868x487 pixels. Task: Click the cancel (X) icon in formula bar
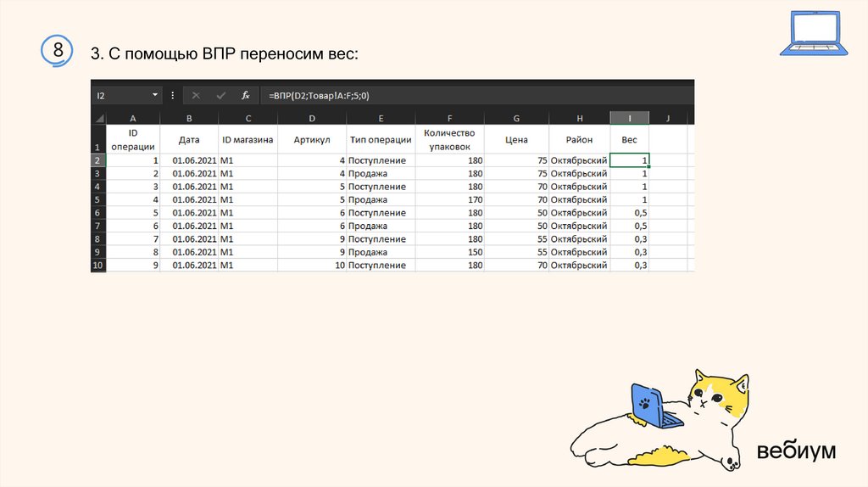(196, 95)
